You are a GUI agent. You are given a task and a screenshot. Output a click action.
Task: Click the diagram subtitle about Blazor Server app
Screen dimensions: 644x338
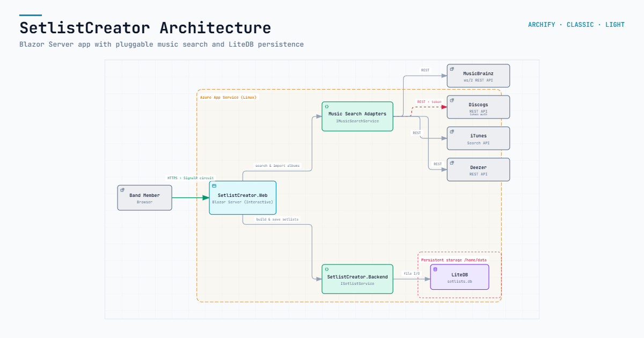162,44
